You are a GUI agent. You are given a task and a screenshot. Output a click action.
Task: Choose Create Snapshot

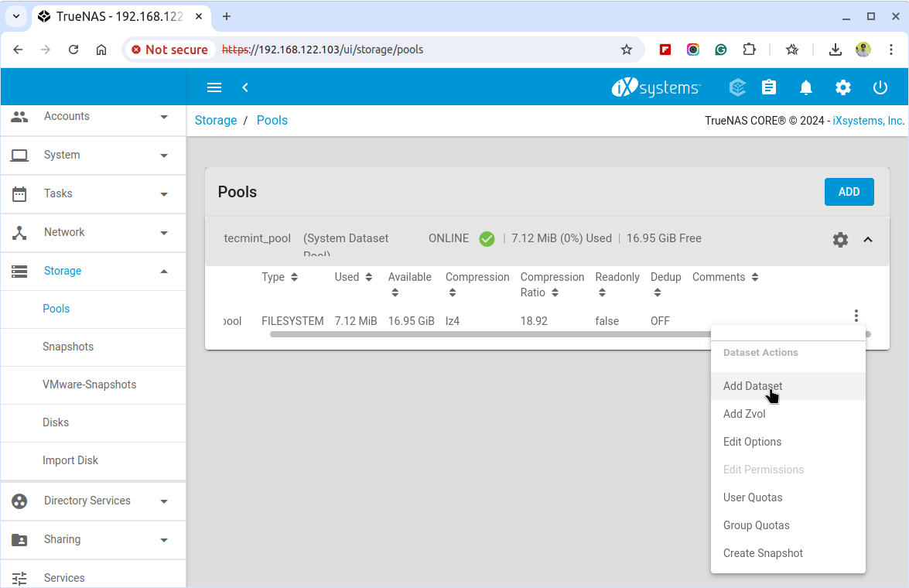788,553
